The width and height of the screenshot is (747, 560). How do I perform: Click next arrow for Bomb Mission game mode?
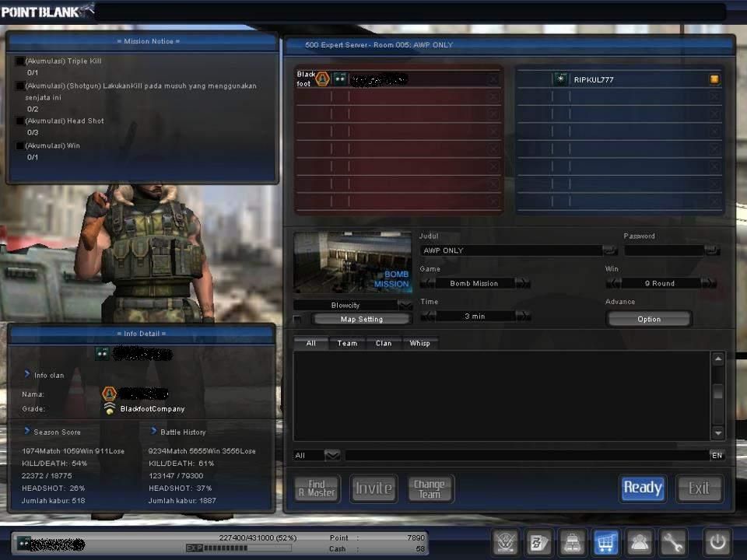coord(522,283)
